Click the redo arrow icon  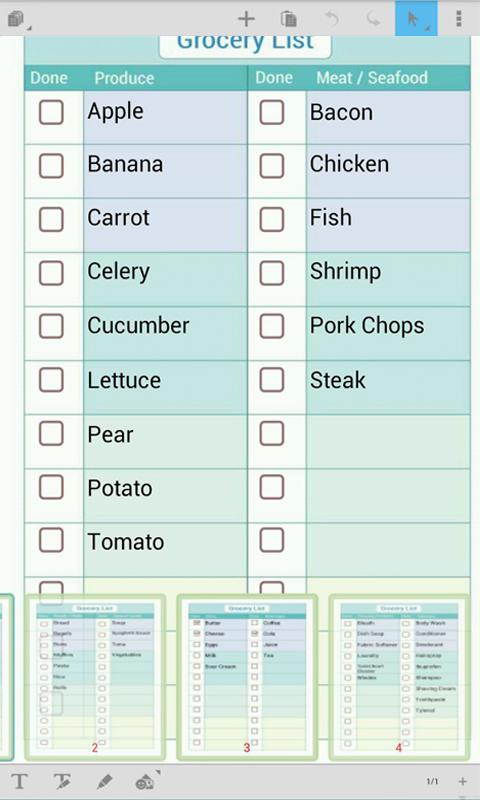[x=373, y=19]
